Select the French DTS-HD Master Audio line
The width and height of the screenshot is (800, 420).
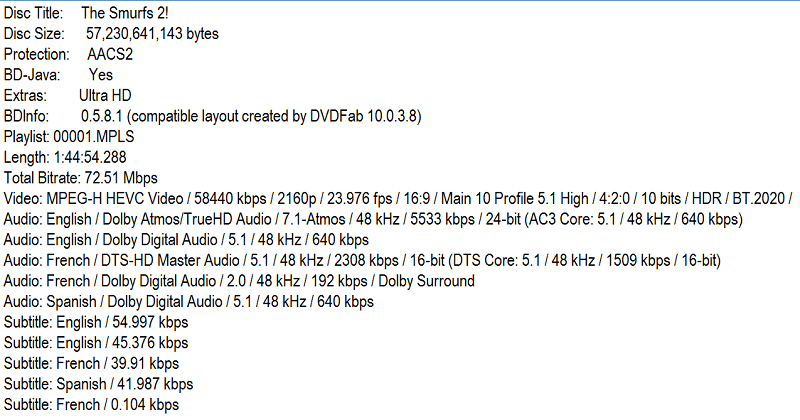pyautogui.click(x=362, y=261)
